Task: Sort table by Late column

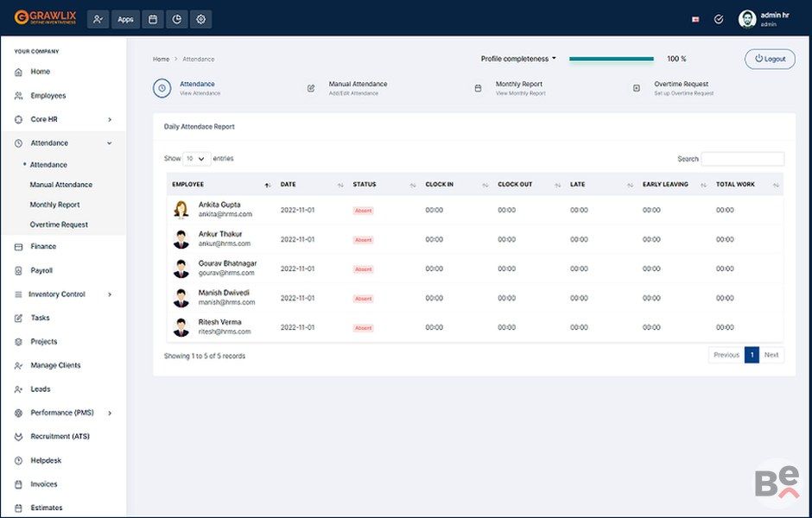Action: pyautogui.click(x=631, y=186)
